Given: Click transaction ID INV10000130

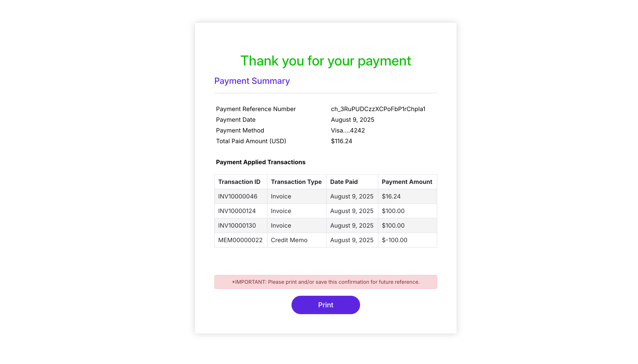Looking at the screenshot, I should [x=237, y=225].
